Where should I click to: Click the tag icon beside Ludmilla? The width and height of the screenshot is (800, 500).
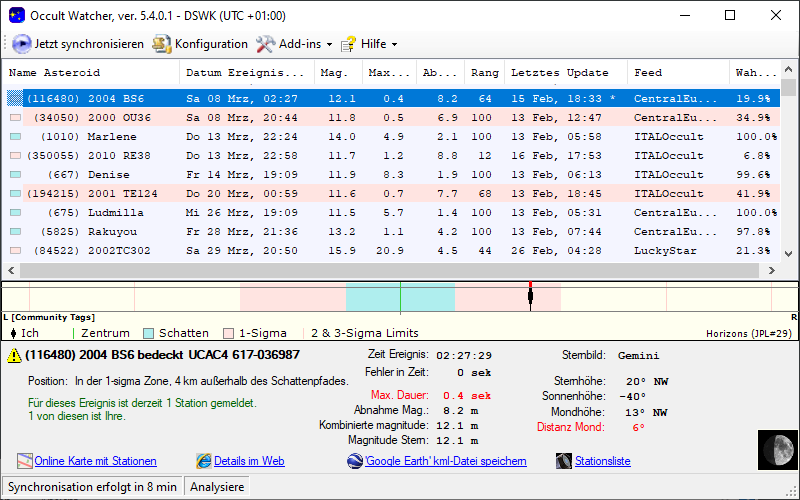(x=15, y=213)
